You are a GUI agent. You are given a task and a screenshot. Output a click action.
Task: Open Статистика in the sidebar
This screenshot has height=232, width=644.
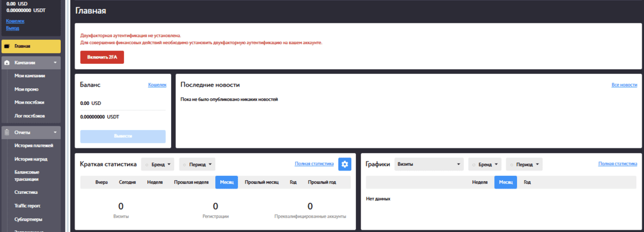(26, 192)
